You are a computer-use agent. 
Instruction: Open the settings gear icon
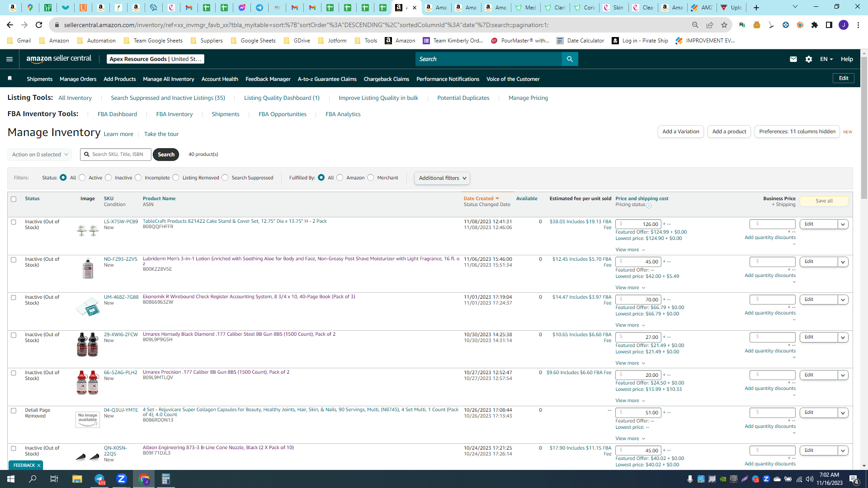[809, 59]
